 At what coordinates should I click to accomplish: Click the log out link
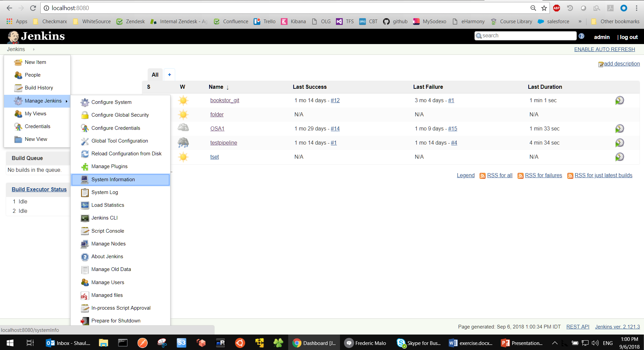(629, 37)
